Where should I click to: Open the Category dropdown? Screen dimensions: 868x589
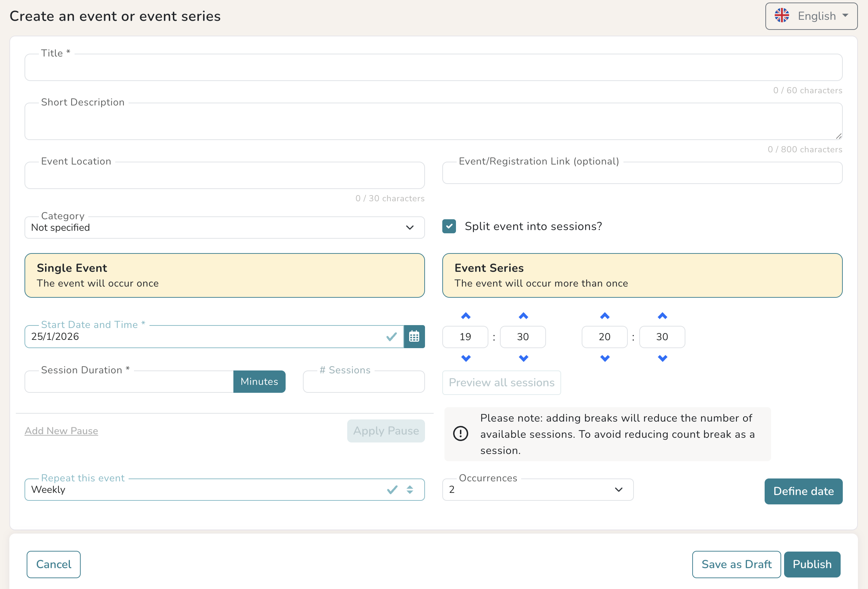click(224, 228)
